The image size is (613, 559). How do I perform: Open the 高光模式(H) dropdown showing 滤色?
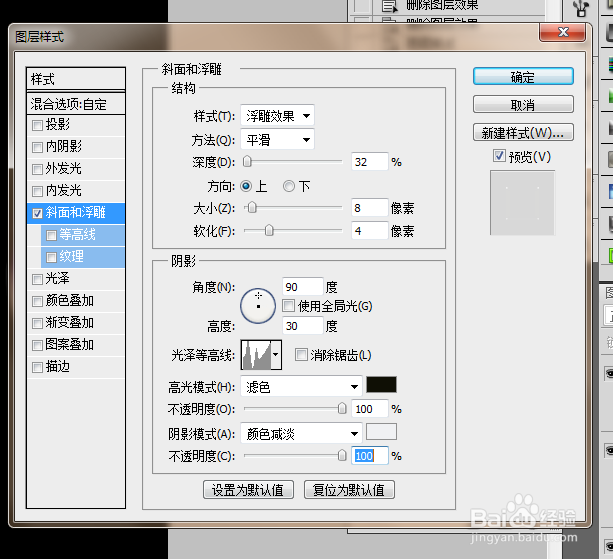point(301,387)
